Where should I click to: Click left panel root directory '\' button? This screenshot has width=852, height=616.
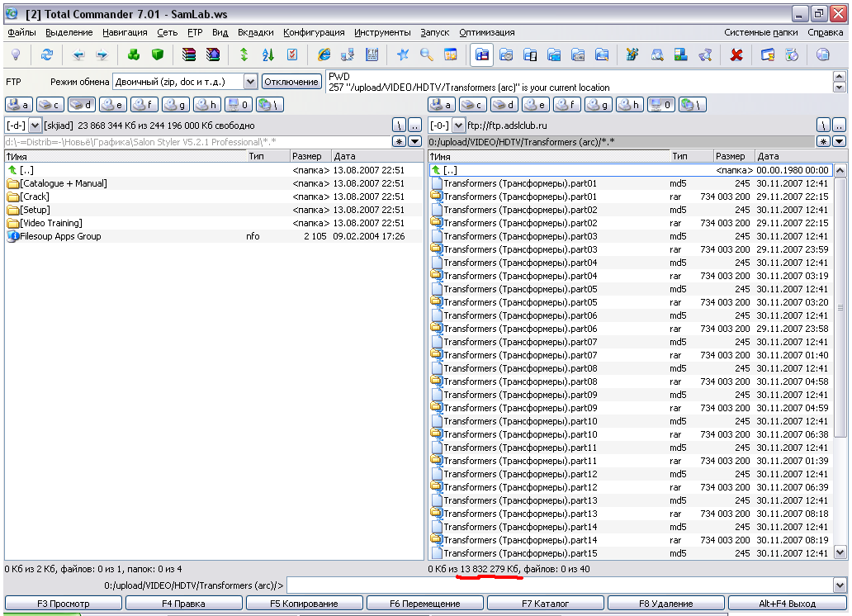coord(400,126)
